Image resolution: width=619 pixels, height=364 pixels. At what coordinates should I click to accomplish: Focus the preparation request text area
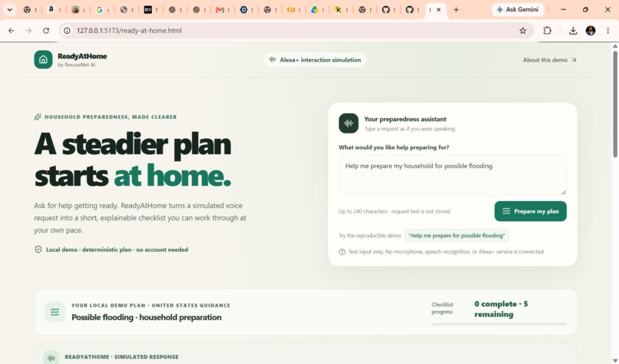pyautogui.click(x=452, y=175)
